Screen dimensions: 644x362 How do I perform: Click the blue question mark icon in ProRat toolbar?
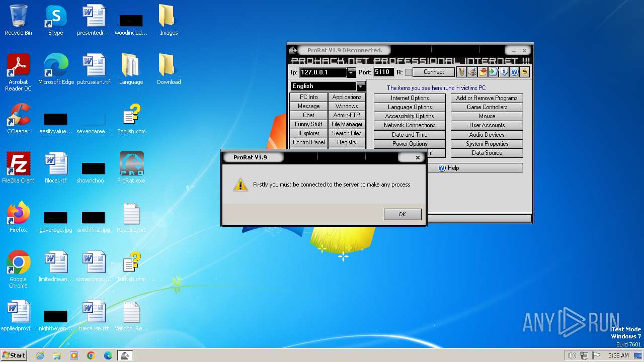point(514,72)
